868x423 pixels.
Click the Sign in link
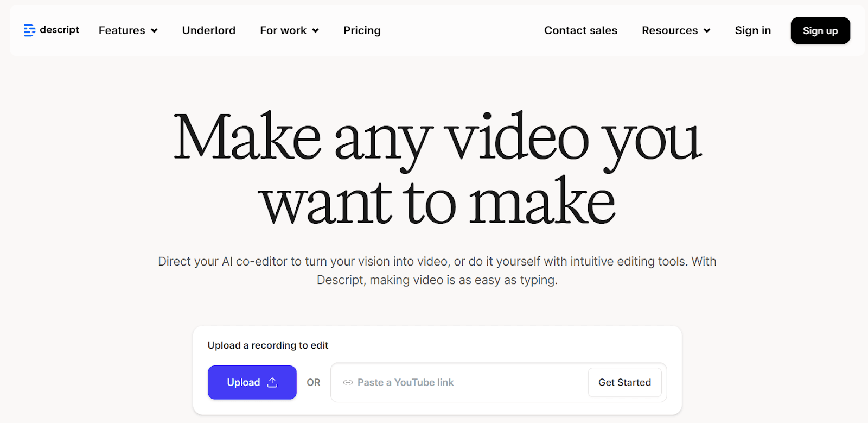(752, 30)
